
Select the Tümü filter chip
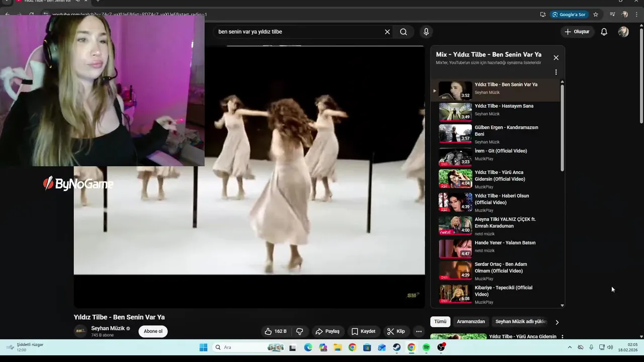[x=440, y=322]
